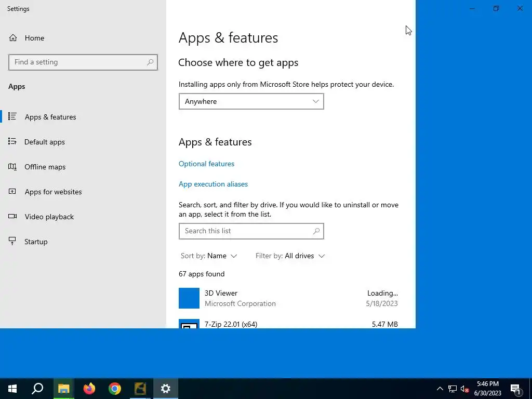Click the Default apps sidebar icon

(12, 141)
